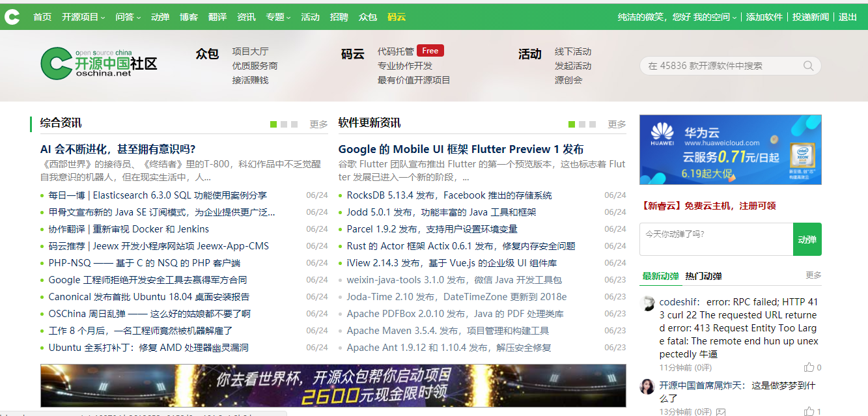Open 发起活动 link
This screenshot has height=416, width=868.
coord(573,66)
